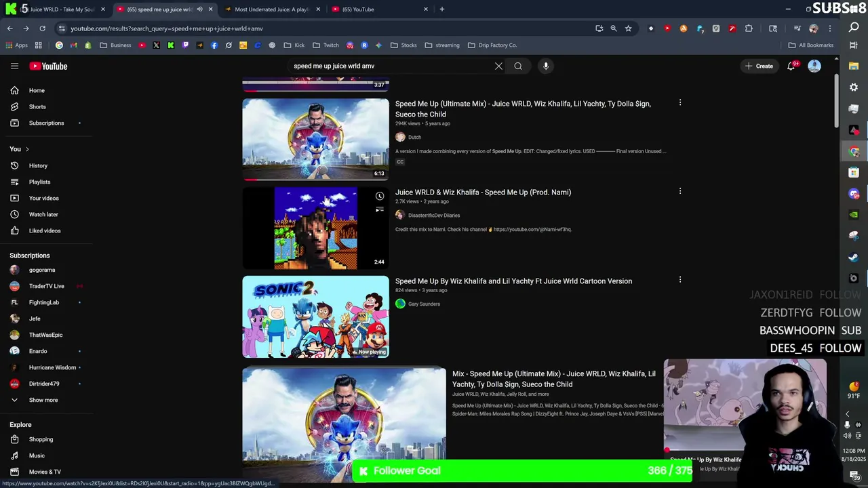Go to the YouTube logo homepage
The image size is (868, 488).
click(x=48, y=66)
